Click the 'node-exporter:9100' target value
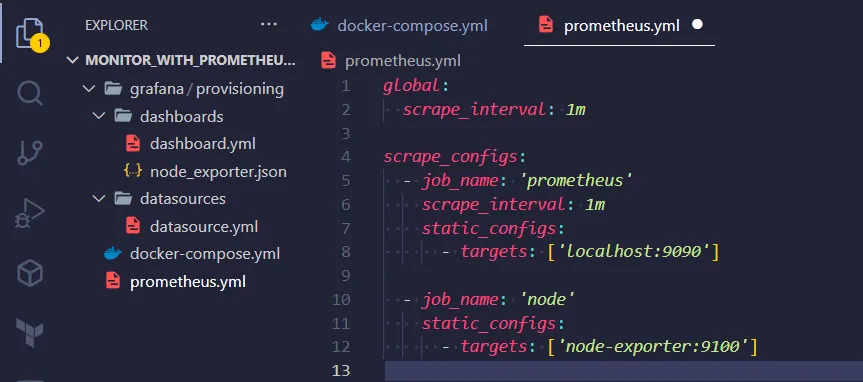Image resolution: width=863 pixels, height=382 pixels. tap(653, 347)
